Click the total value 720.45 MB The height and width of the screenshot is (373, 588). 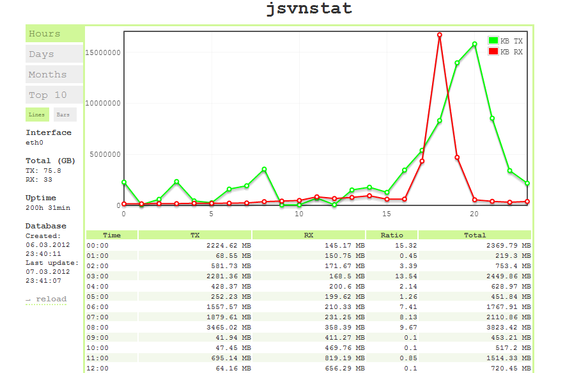pyautogui.click(x=511, y=369)
